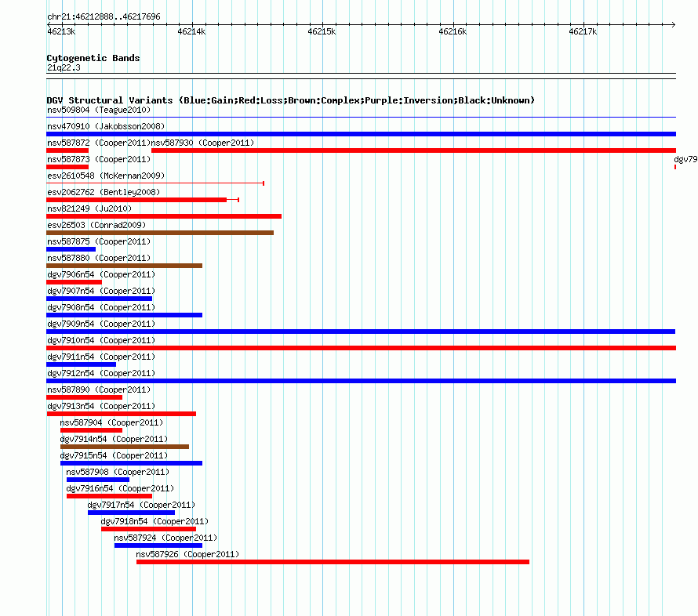Select the brown esv26503 (Conrad2009) complex bar
Screen dimensions: 698x616
click(160, 233)
